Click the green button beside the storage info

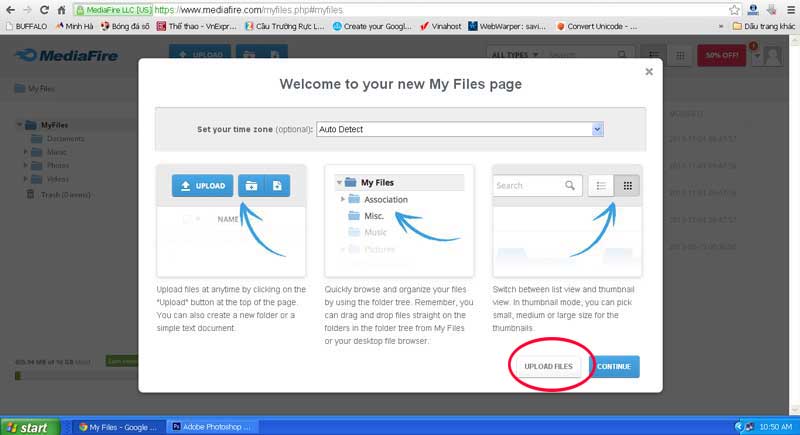[122, 361]
